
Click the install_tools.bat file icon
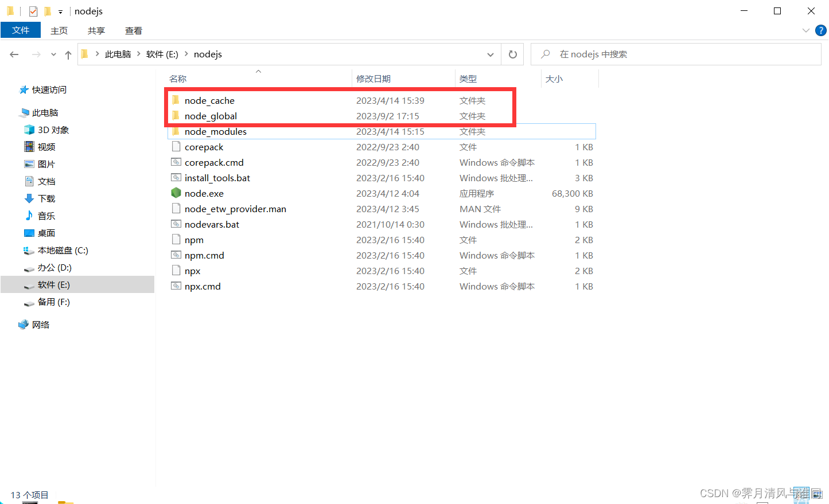coord(176,178)
